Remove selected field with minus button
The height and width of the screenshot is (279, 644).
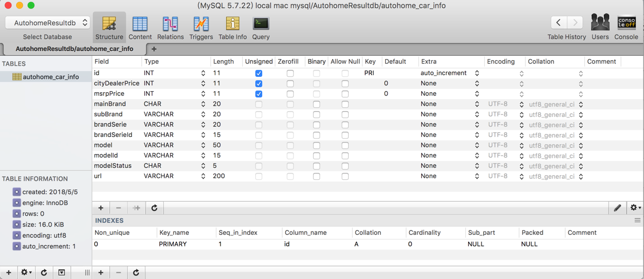[118, 208]
